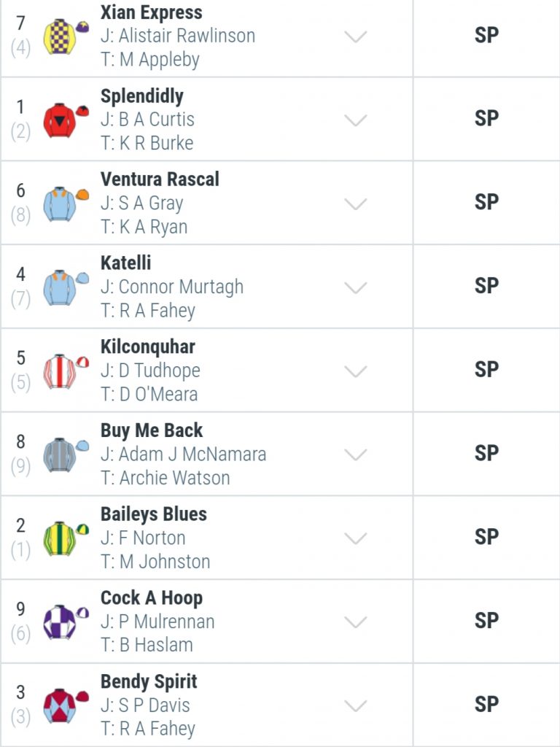Viewport: 560px width, 747px height.
Task: Click Bendy Spirit maroon-blue diamond silks
Action: tap(66, 705)
